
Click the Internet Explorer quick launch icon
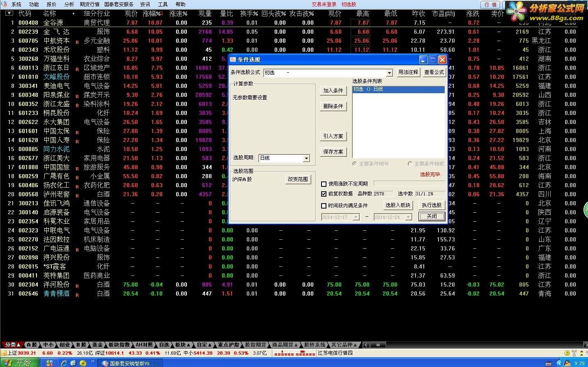64,363
